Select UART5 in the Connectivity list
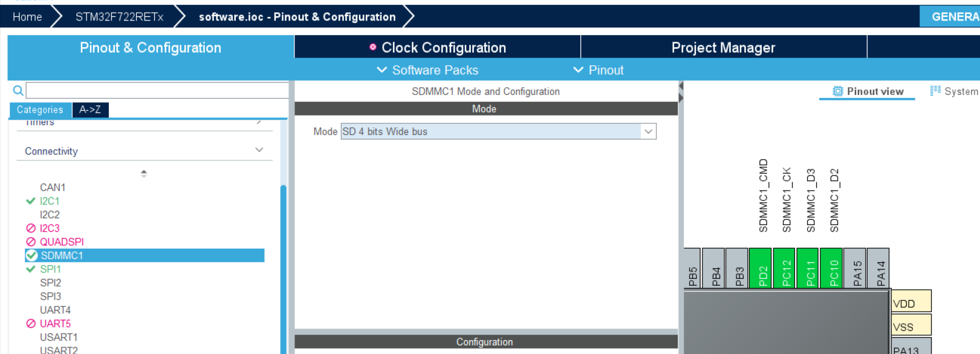This screenshot has height=354, width=980. pos(55,324)
